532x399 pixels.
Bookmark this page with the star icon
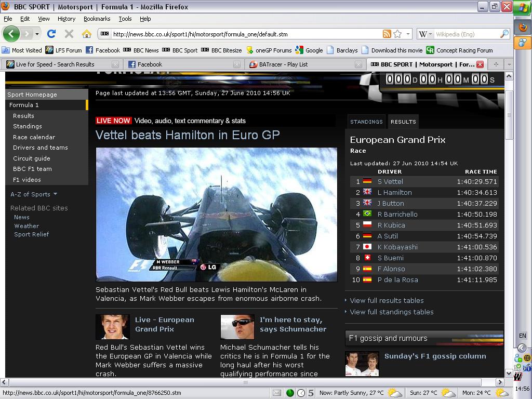click(397, 34)
